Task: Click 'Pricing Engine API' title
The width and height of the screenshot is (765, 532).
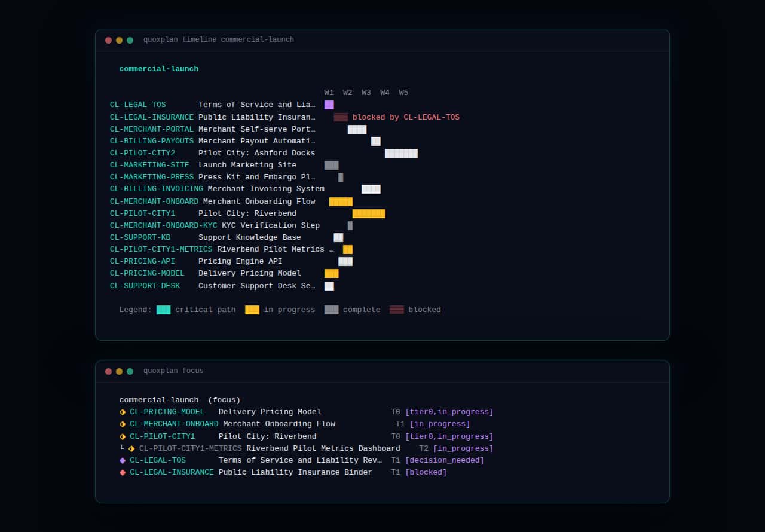Action: click(240, 261)
